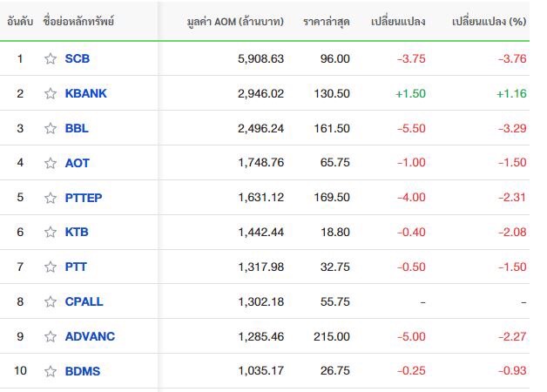This screenshot has height=392, width=547.
Task: Click the star beside PTTEP
Action: 51,198
